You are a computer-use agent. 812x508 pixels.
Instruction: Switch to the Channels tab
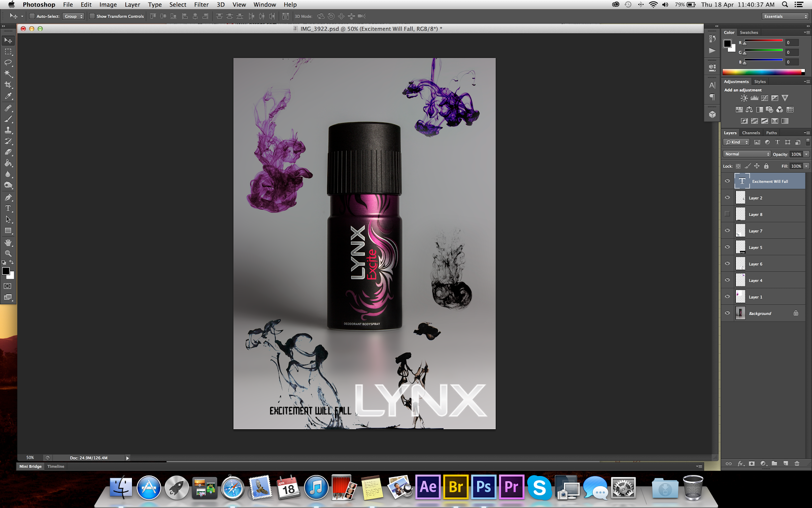pyautogui.click(x=751, y=133)
